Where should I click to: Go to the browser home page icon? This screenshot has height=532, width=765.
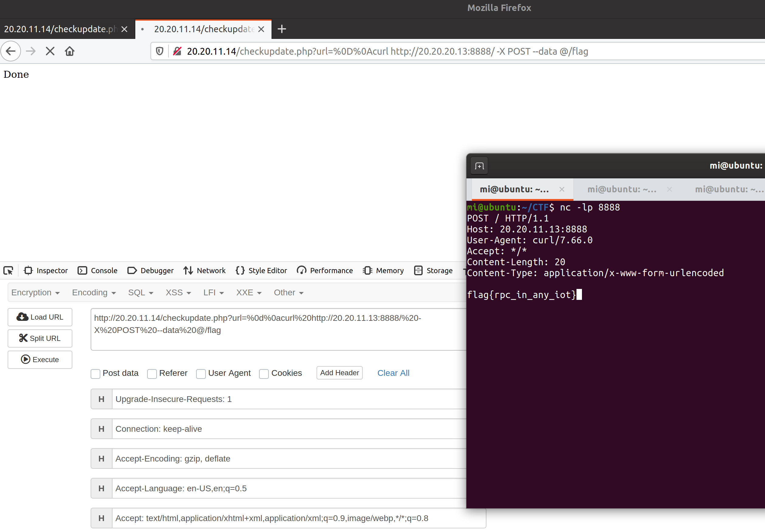click(x=70, y=51)
